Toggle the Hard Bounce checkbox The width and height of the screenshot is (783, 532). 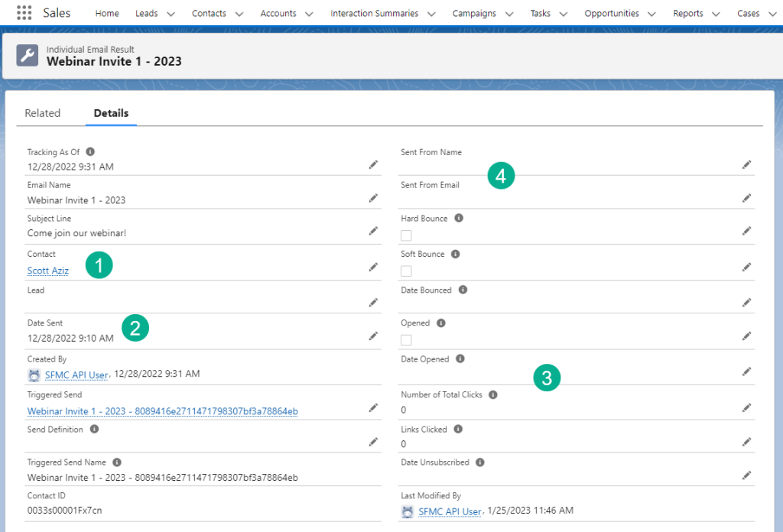406,235
